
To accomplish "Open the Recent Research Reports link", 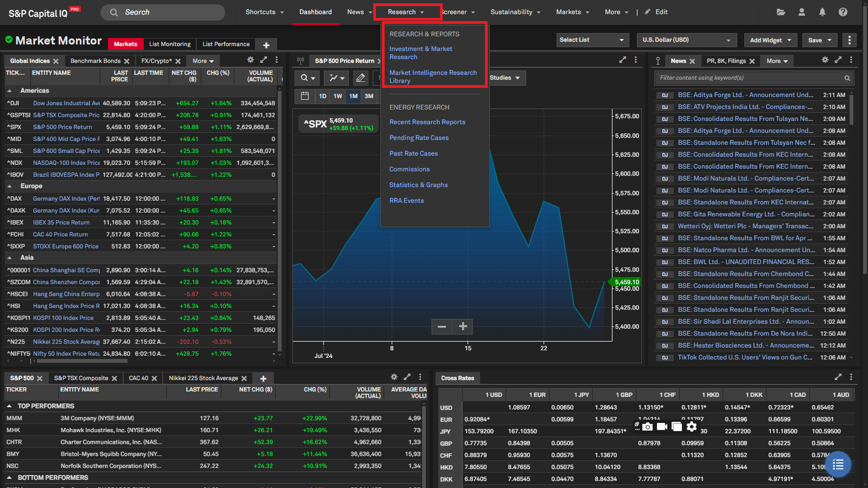I will (x=427, y=122).
